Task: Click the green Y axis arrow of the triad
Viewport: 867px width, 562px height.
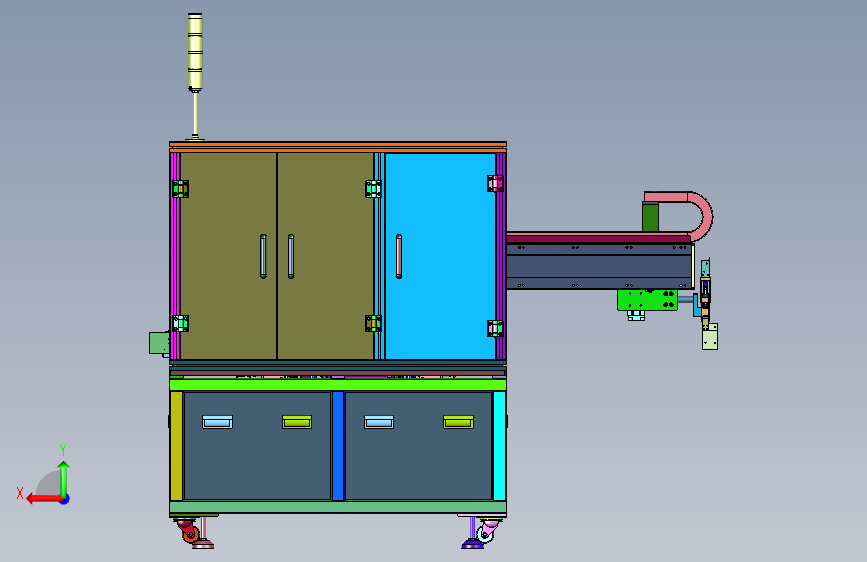Action: pyautogui.click(x=64, y=478)
